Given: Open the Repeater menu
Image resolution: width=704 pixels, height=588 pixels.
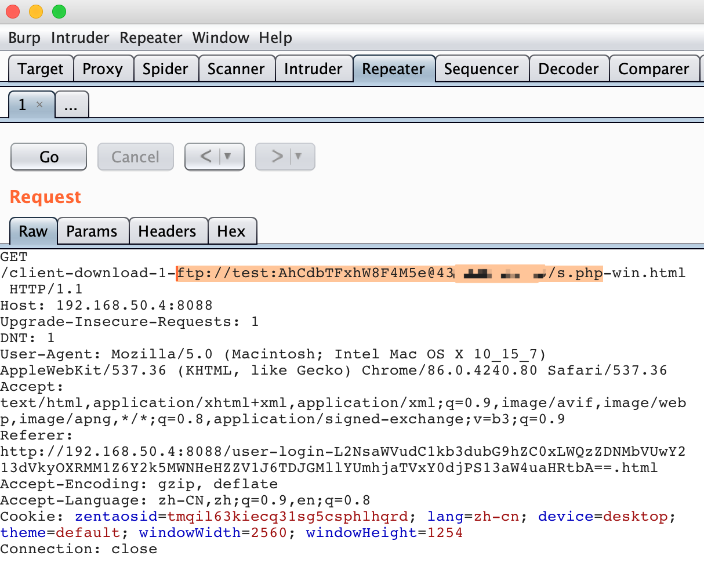Looking at the screenshot, I should [151, 38].
